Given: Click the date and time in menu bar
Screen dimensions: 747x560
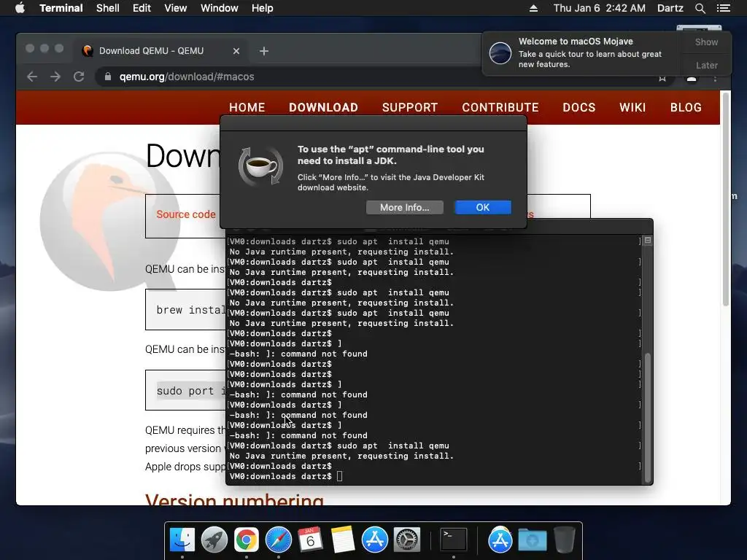Looking at the screenshot, I should click(600, 8).
